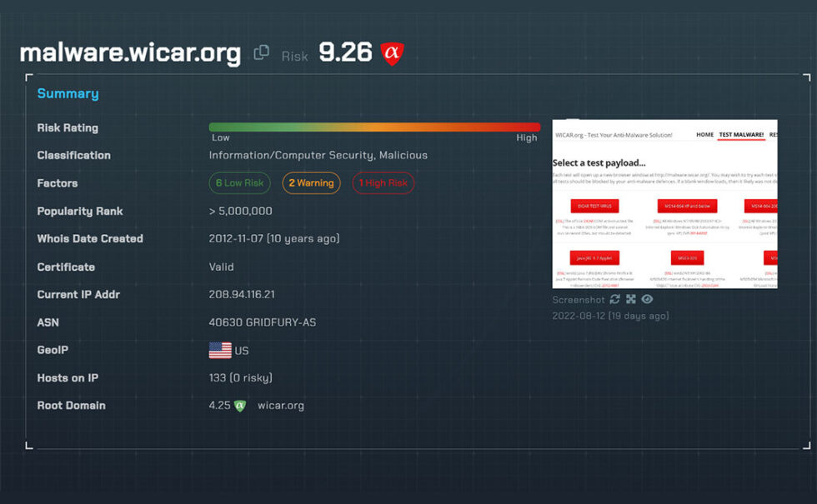
Task: Open the 2 Warning factors
Action: [311, 183]
